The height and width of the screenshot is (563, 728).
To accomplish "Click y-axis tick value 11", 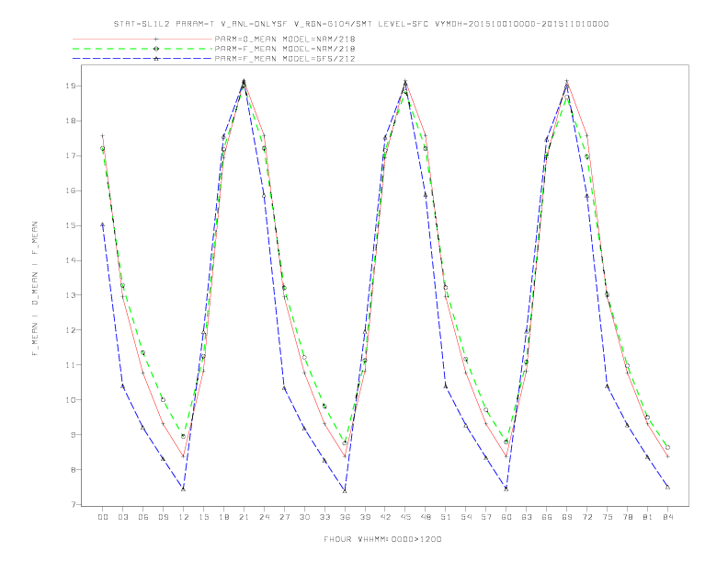I will click(x=71, y=365).
